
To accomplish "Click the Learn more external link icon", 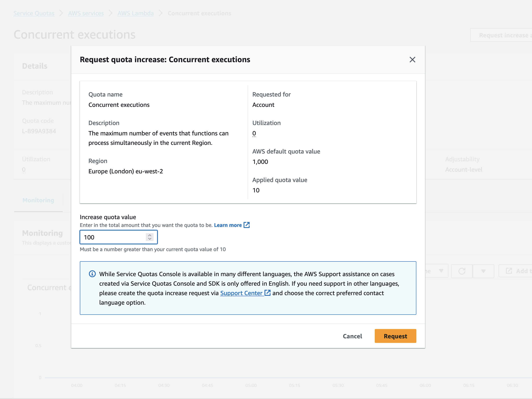I will point(247,225).
